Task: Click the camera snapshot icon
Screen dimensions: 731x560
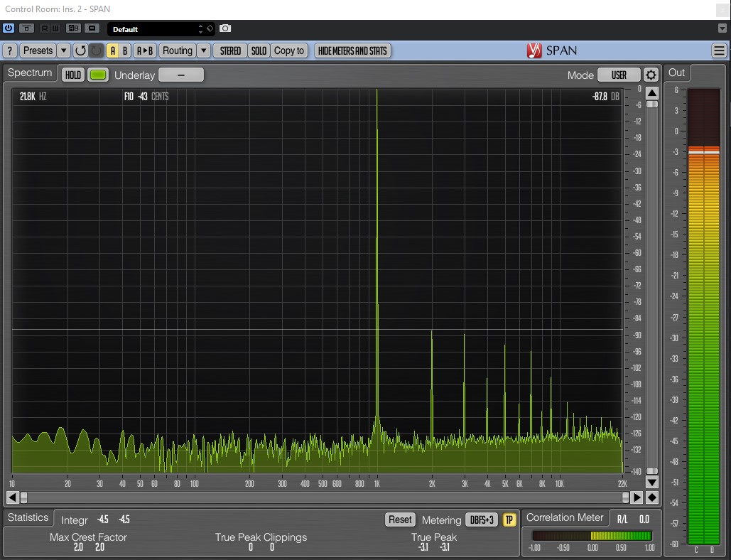Action: point(225,28)
